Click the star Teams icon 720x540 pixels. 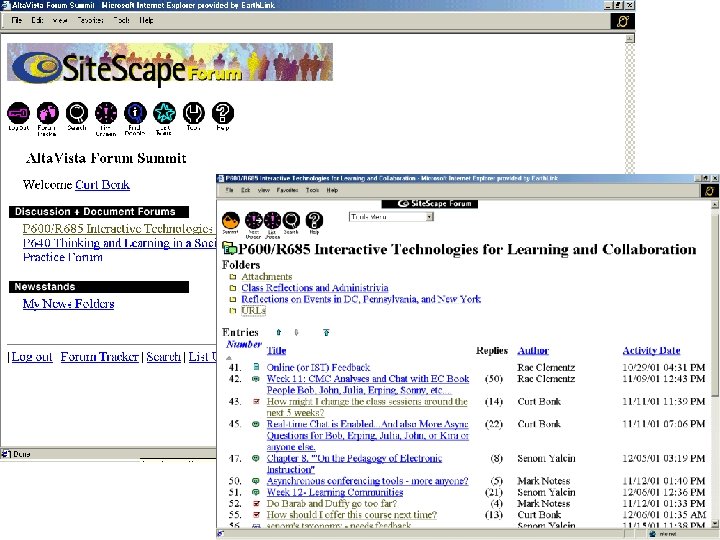pyautogui.click(x=164, y=113)
